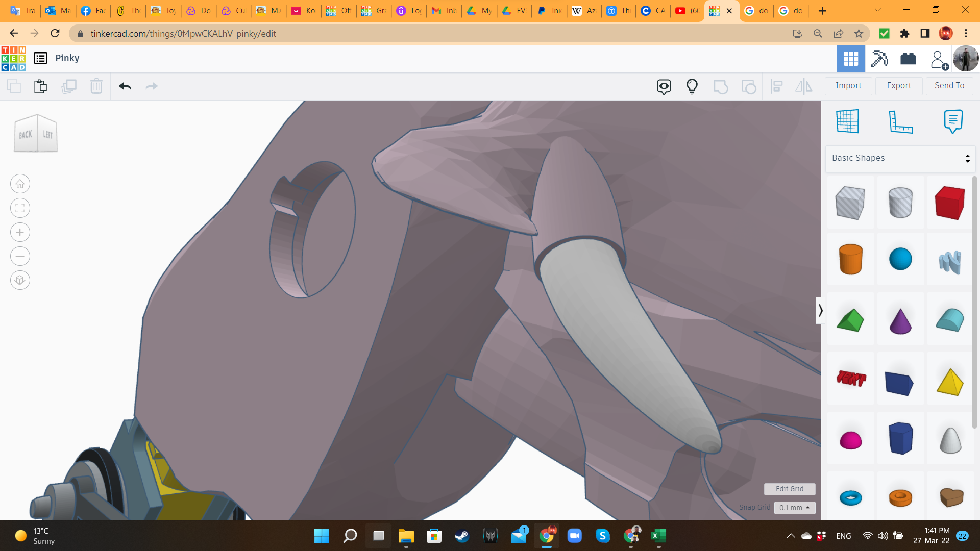Viewport: 980px width, 551px height.
Task: Click the Paste icon
Action: pyautogui.click(x=41, y=86)
